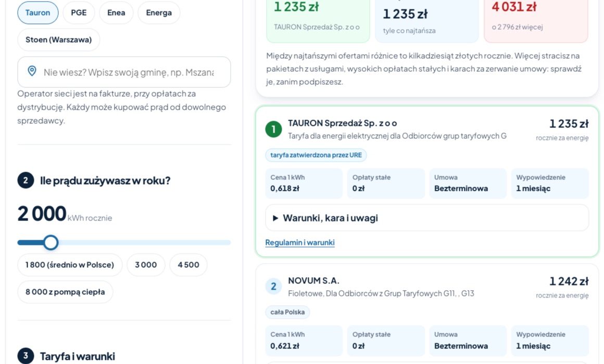The width and height of the screenshot is (604, 364).
Task: Click the 1 242 zł yearly cost
Action: 569,281
